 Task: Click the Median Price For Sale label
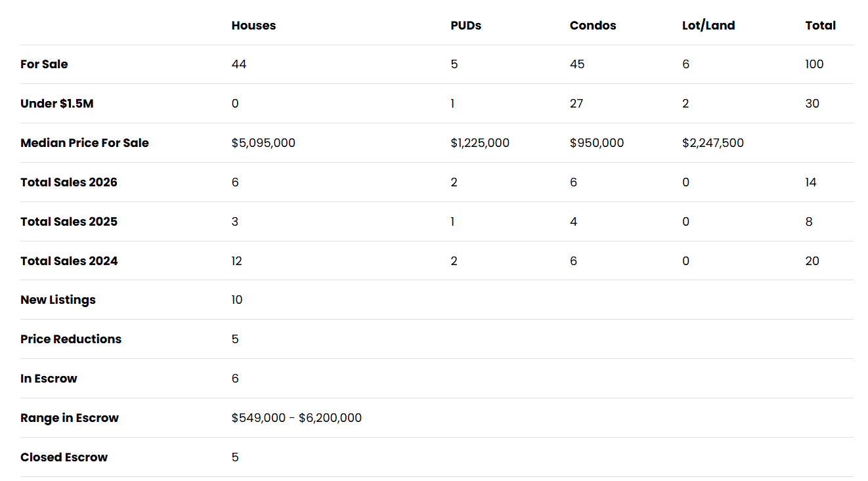point(85,143)
